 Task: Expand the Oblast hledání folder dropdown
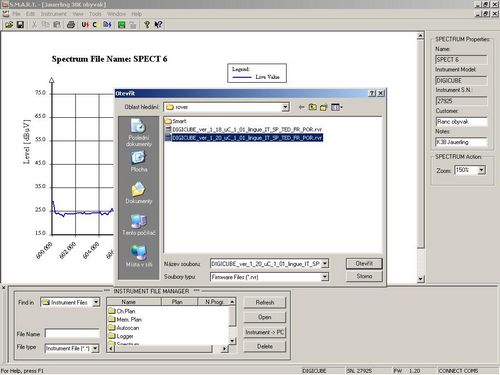click(x=285, y=107)
